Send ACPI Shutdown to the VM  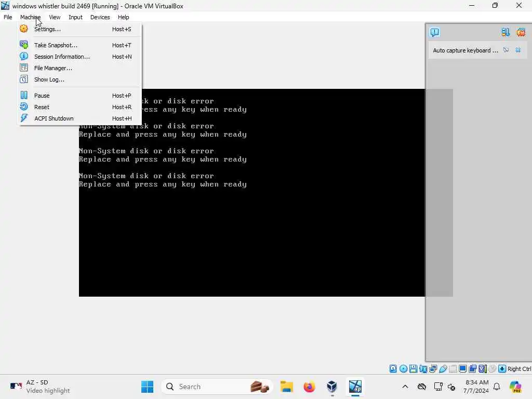[80, 118]
